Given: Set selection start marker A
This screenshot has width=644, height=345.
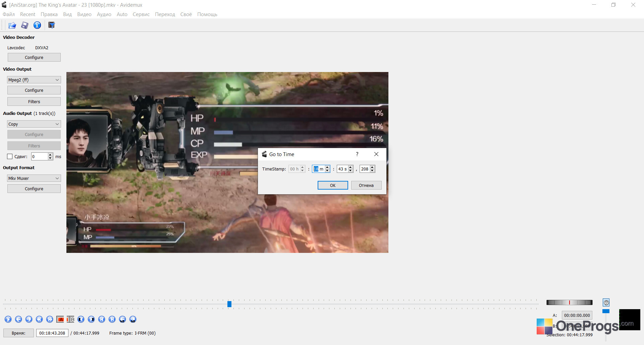Looking at the screenshot, I should [x=60, y=319].
